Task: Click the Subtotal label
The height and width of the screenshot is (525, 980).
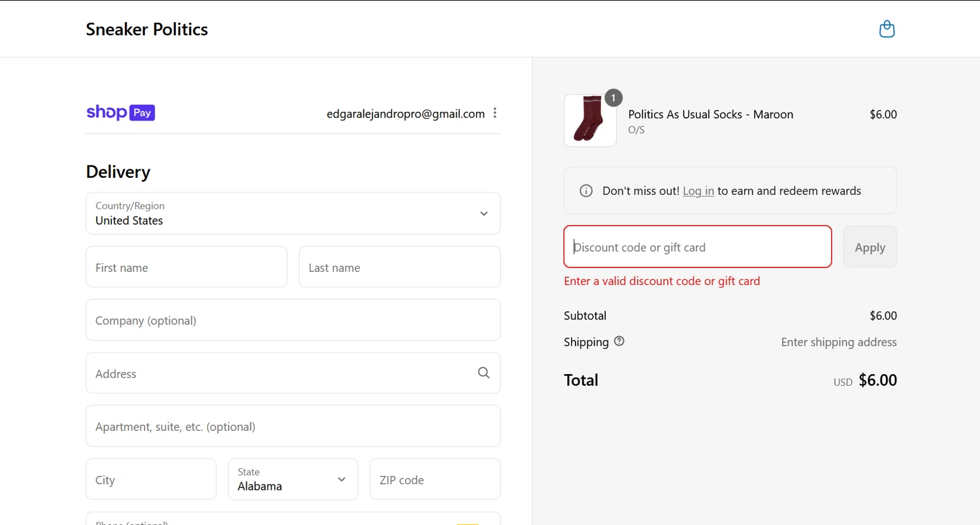Action: click(585, 316)
